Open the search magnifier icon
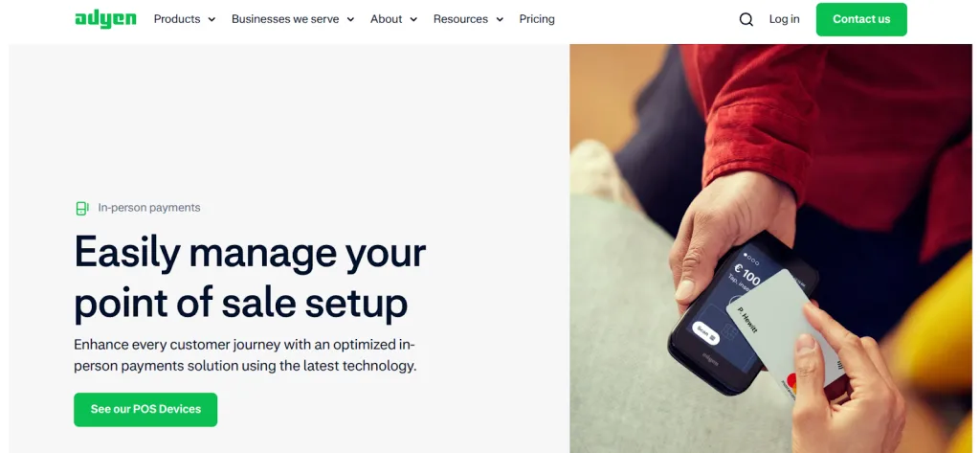The width and height of the screenshot is (980, 453). [x=746, y=19]
